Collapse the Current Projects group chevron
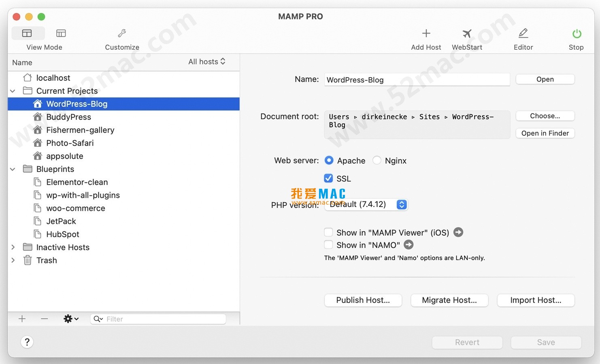 tap(13, 91)
